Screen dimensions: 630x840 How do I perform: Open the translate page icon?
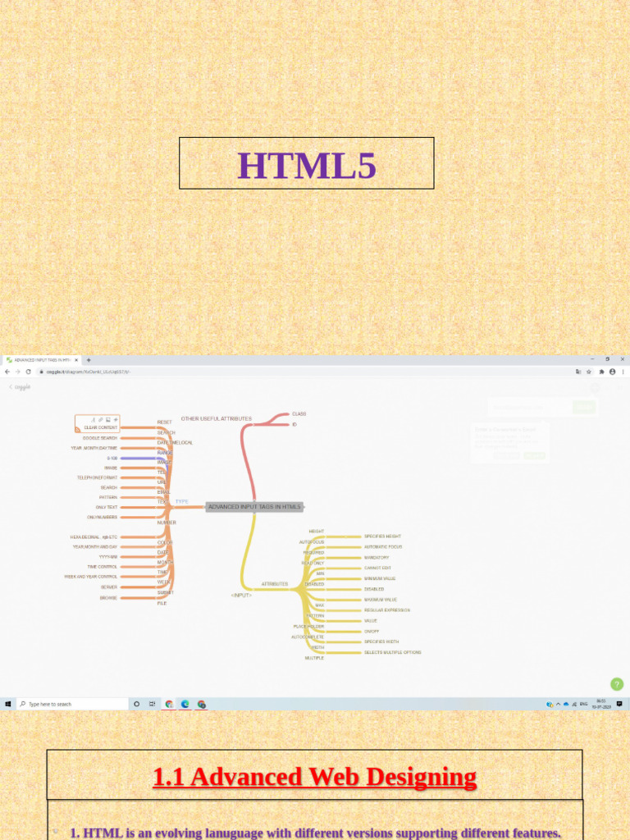pyautogui.click(x=578, y=372)
